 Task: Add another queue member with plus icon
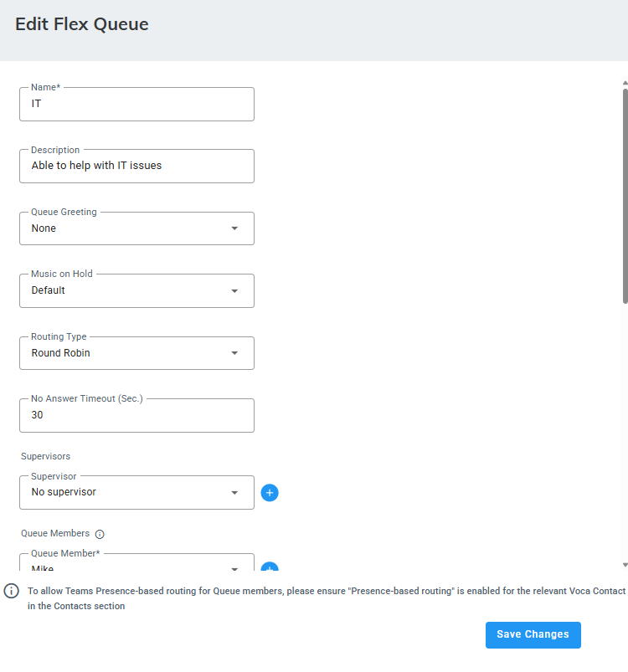point(270,568)
